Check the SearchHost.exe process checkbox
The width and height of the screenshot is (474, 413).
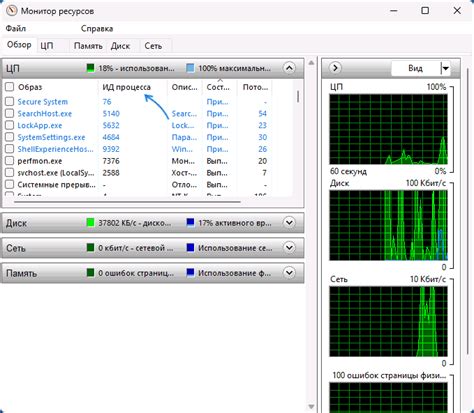point(10,113)
